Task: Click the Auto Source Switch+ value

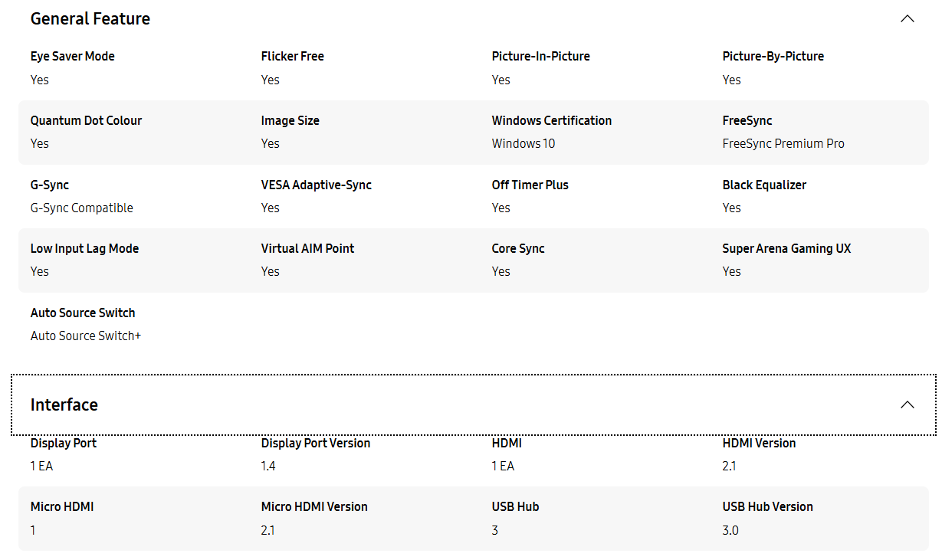Action: pyautogui.click(x=86, y=336)
